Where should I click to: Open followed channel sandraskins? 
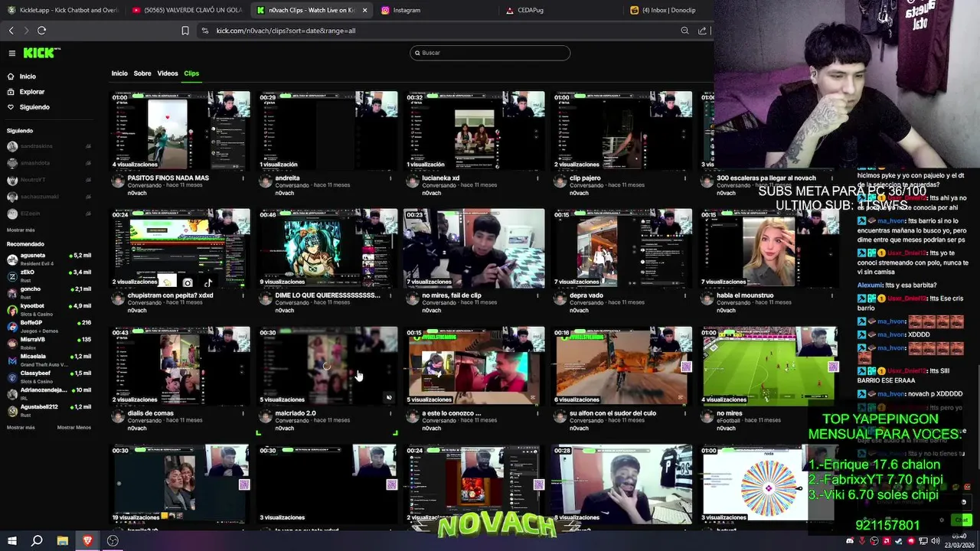click(49, 146)
